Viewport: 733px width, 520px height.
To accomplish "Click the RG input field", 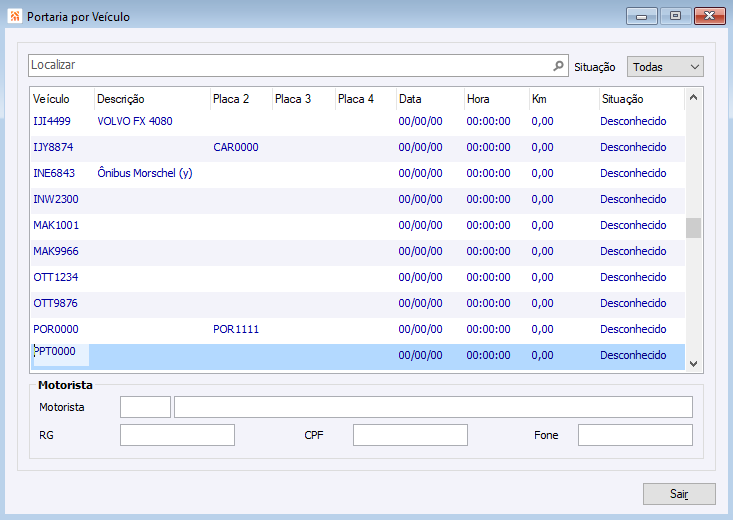I will pyautogui.click(x=177, y=435).
